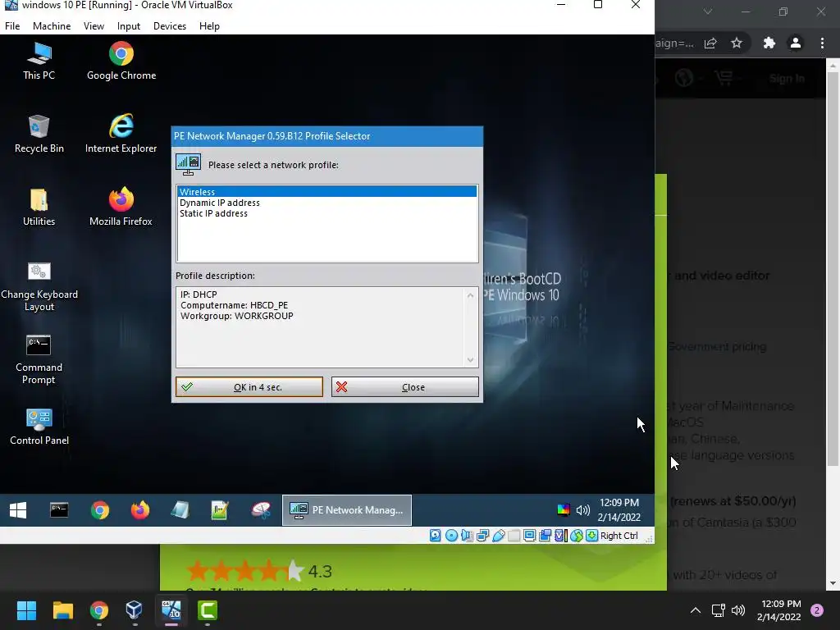Open Chrome three-dot menu
This screenshot has height=630, width=840.
coord(822,43)
